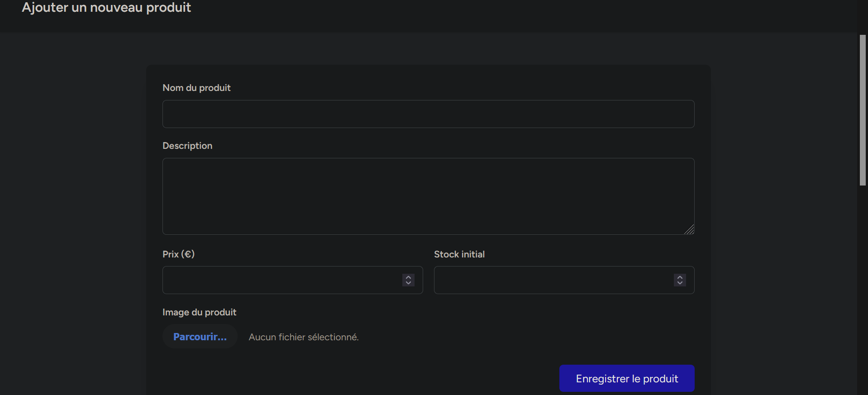Decrease Stock initial with down arrow
Screen dimensions: 868x395
(x=680, y=283)
